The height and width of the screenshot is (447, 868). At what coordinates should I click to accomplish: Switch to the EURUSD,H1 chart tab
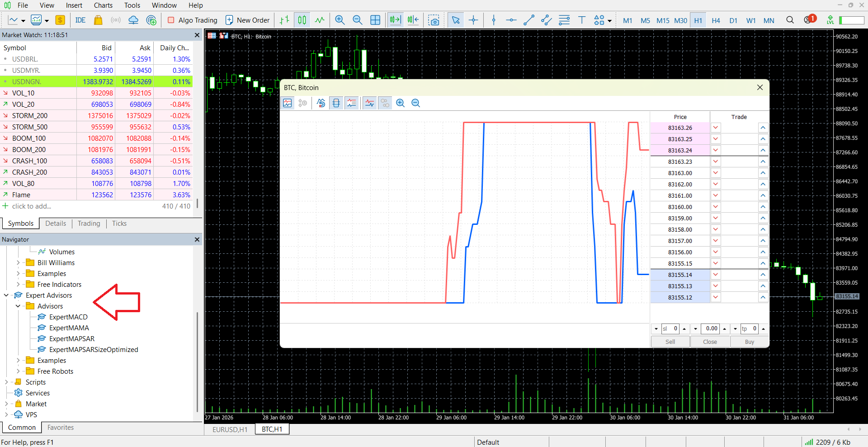230,429
